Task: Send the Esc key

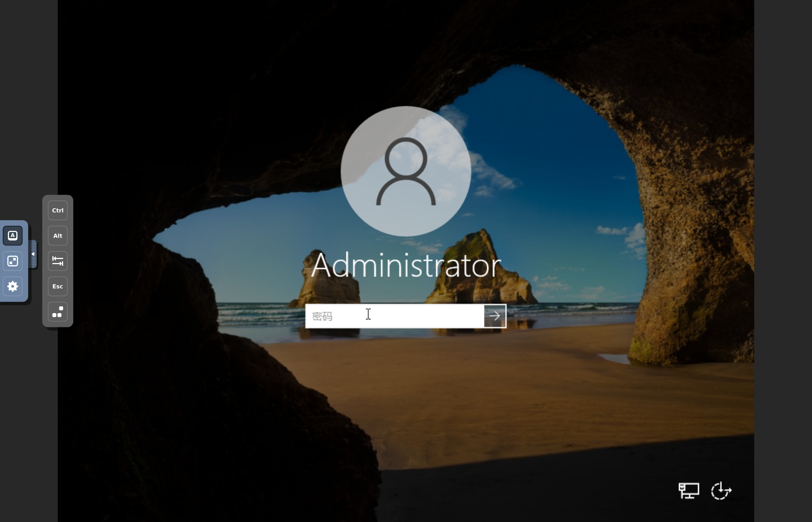Action: [58, 286]
